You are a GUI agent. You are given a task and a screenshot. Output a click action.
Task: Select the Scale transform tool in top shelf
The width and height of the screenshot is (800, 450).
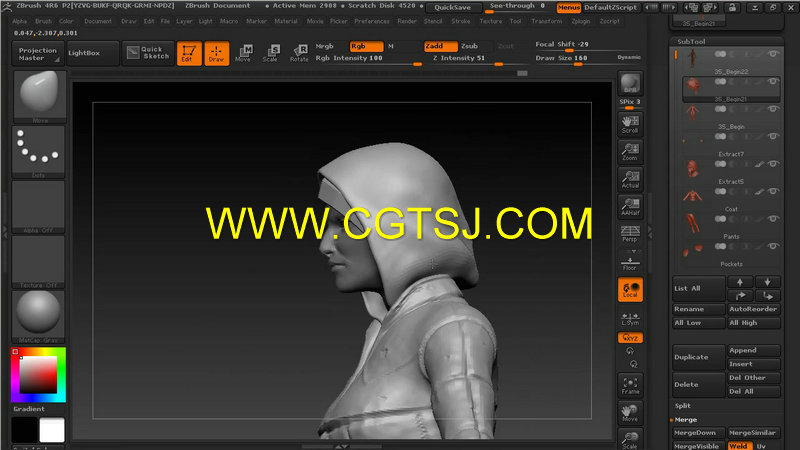click(x=271, y=53)
